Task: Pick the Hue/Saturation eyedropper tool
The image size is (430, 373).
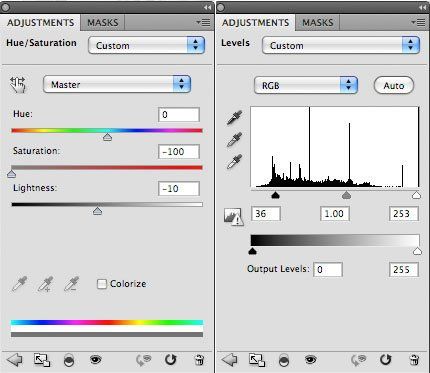Action: pos(20,284)
